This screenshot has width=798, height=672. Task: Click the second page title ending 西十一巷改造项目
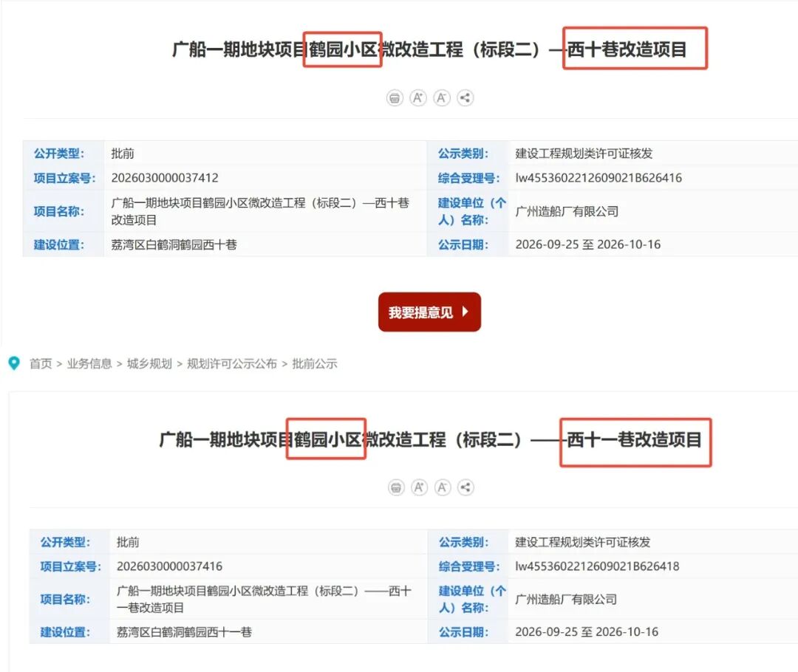431,439
